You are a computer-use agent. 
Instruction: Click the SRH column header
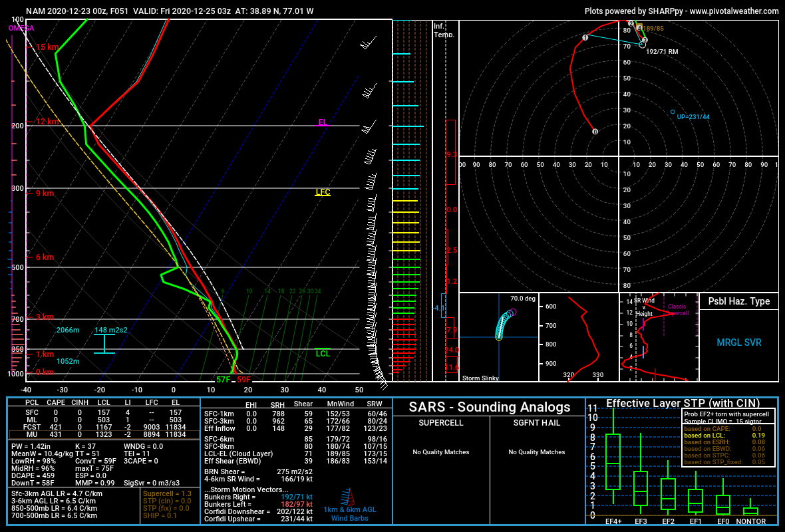tap(277, 404)
